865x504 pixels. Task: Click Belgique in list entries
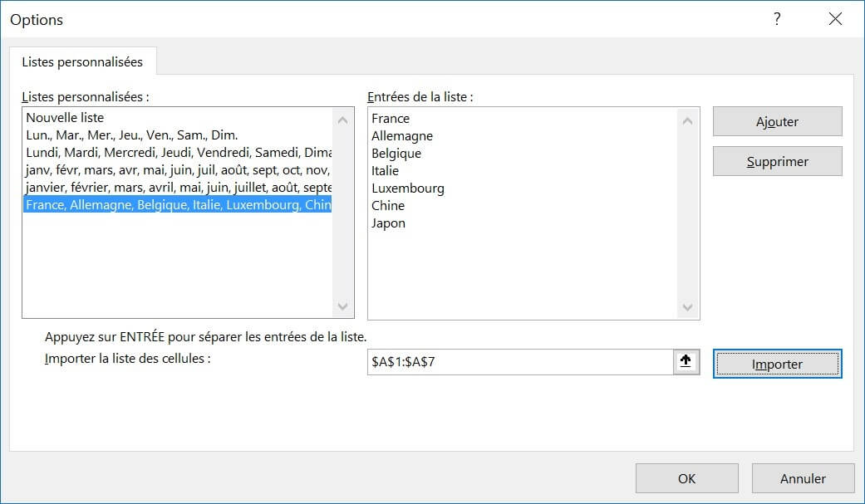coord(396,154)
